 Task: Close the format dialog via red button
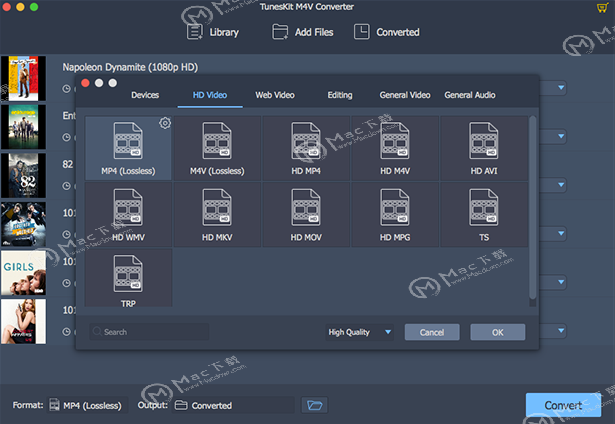85,83
